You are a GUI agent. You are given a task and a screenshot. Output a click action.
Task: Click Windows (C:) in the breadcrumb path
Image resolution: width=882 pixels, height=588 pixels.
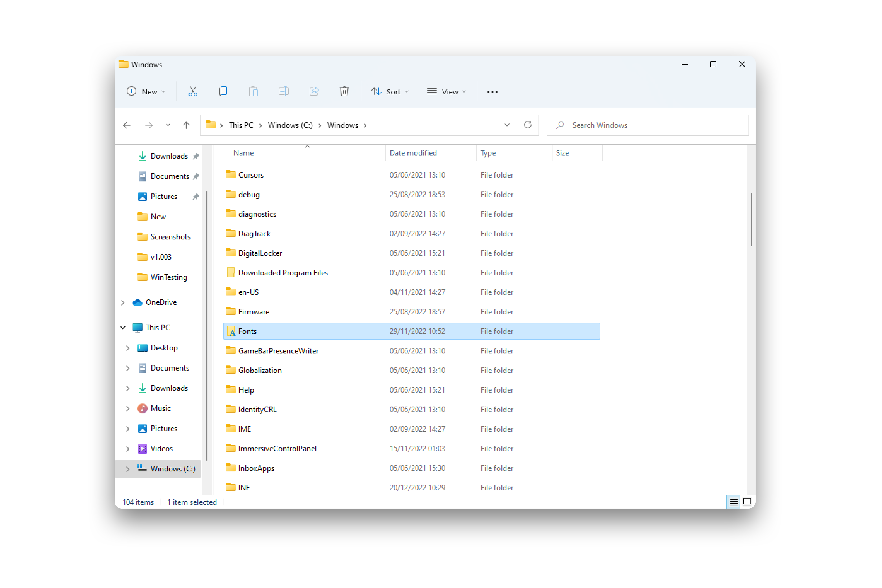click(290, 125)
